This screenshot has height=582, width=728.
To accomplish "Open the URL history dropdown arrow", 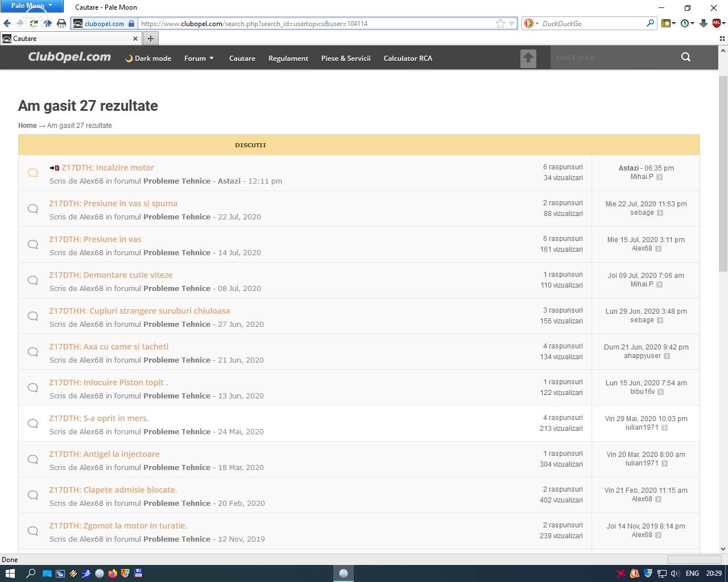I will (511, 23).
